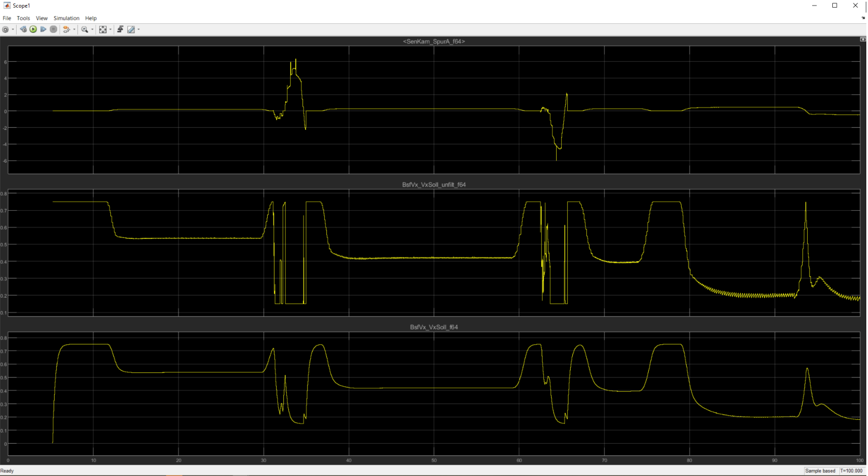The width and height of the screenshot is (868, 476).
Task: Select the Zoom magnifier tool
Action: pyautogui.click(x=85, y=30)
